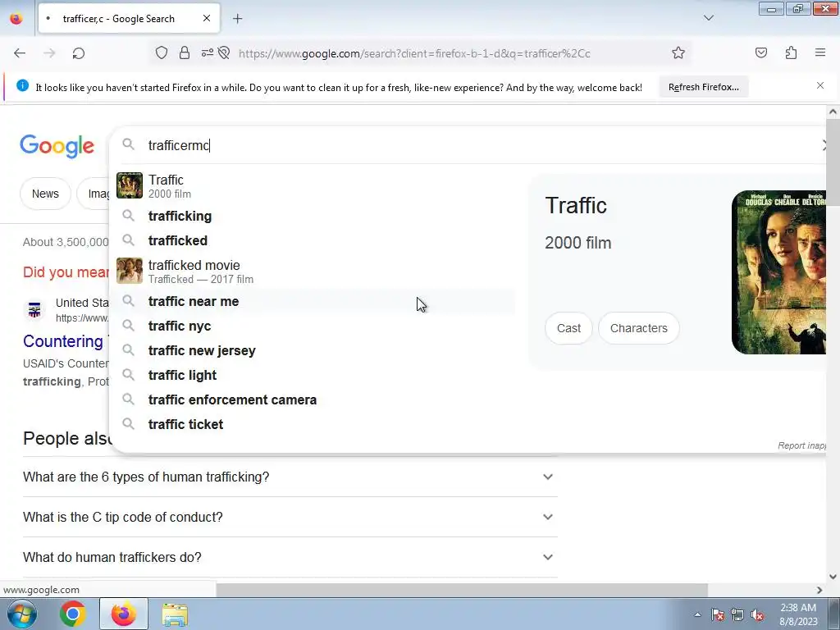
Task: Click the Firefox taskbar icon
Action: (x=124, y=614)
